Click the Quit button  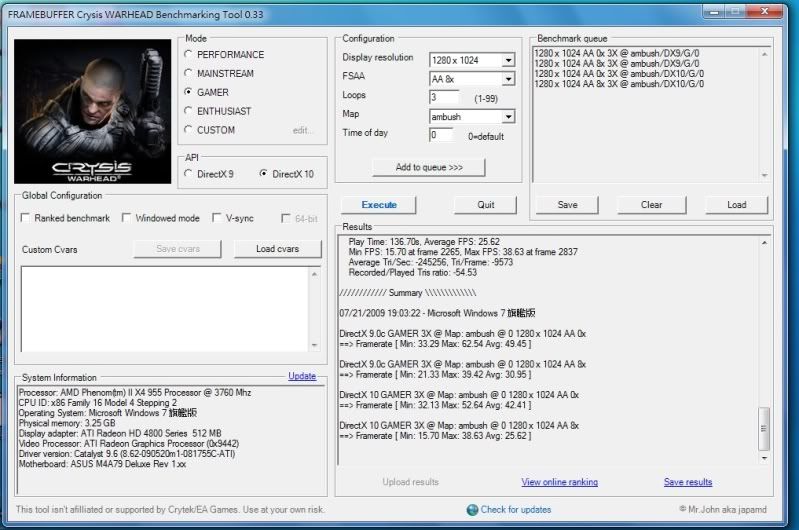(x=485, y=205)
